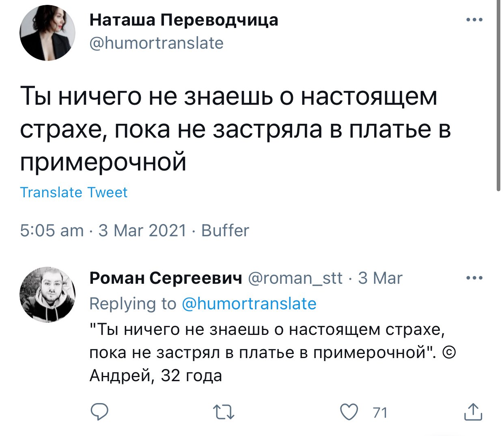Click the @humortranslate handle under author name

(x=156, y=43)
